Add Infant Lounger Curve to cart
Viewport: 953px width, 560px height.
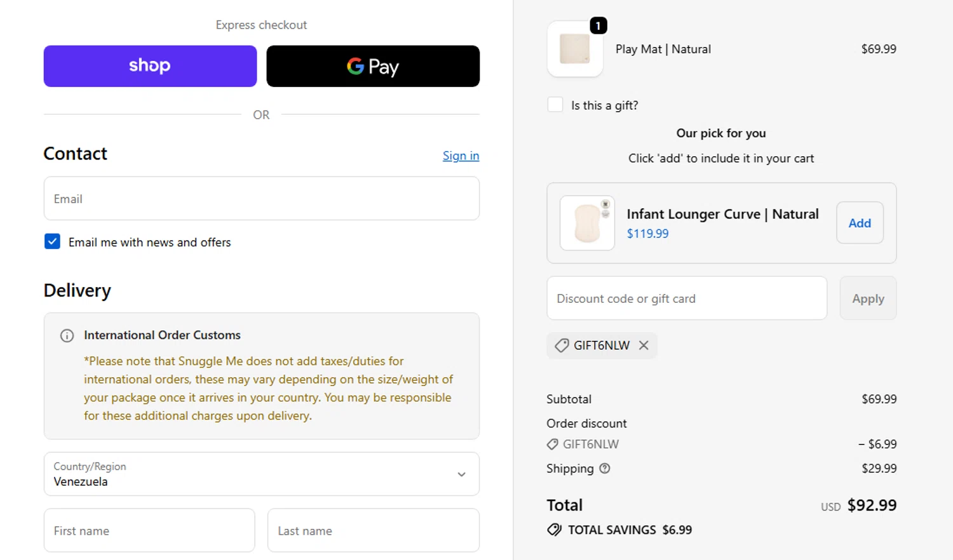tap(860, 223)
